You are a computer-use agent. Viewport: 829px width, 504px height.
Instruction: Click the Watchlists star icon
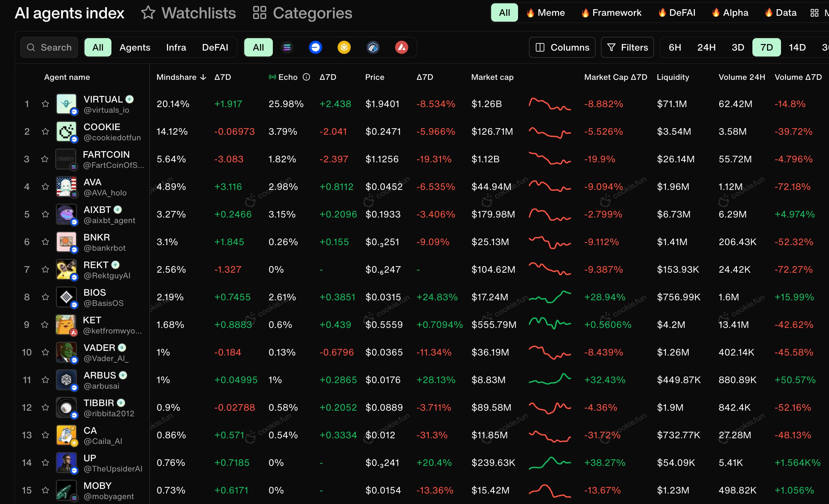click(x=148, y=13)
